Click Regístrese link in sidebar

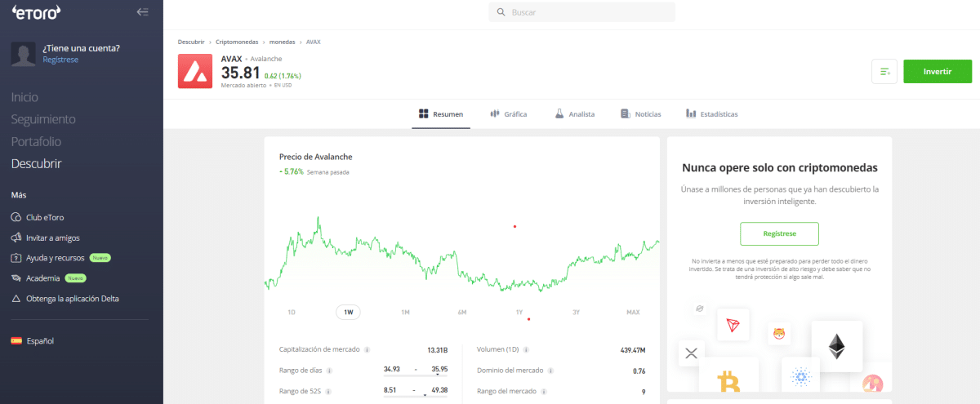click(60, 60)
